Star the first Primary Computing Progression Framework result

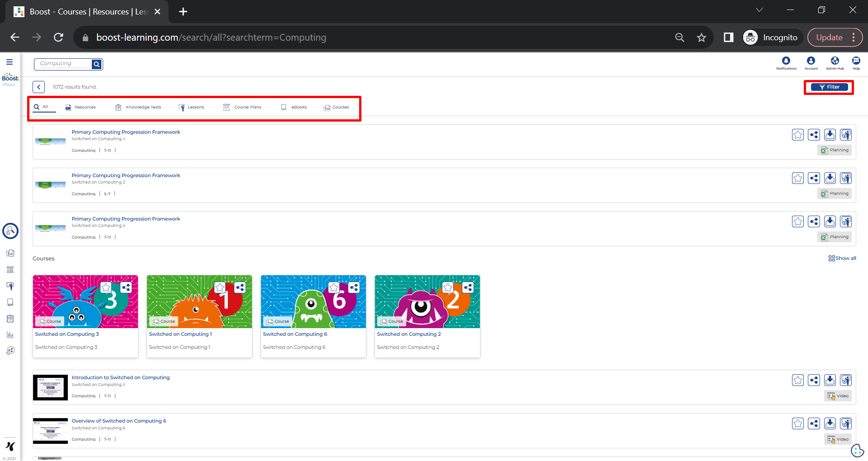tap(798, 135)
